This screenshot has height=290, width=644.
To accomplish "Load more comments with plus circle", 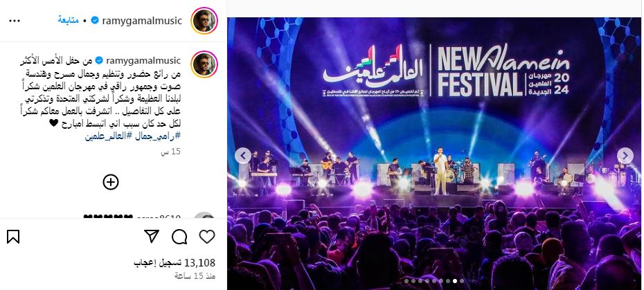I will 111,182.
